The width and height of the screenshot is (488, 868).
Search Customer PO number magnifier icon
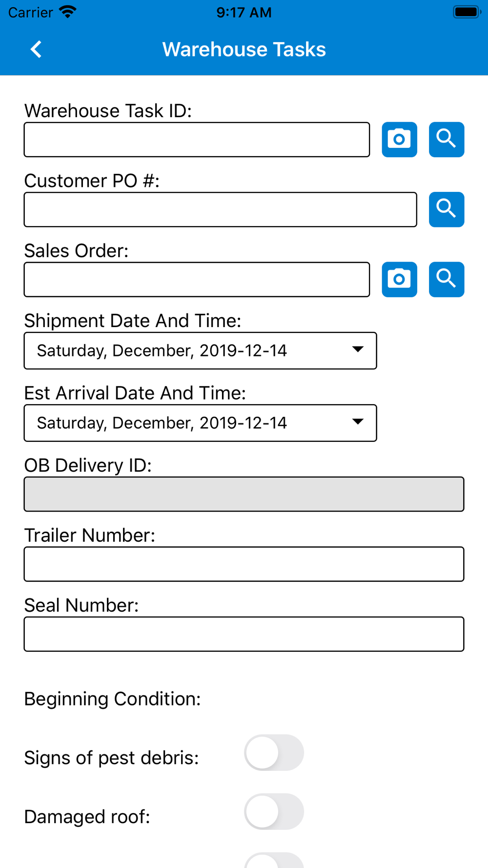point(446,209)
